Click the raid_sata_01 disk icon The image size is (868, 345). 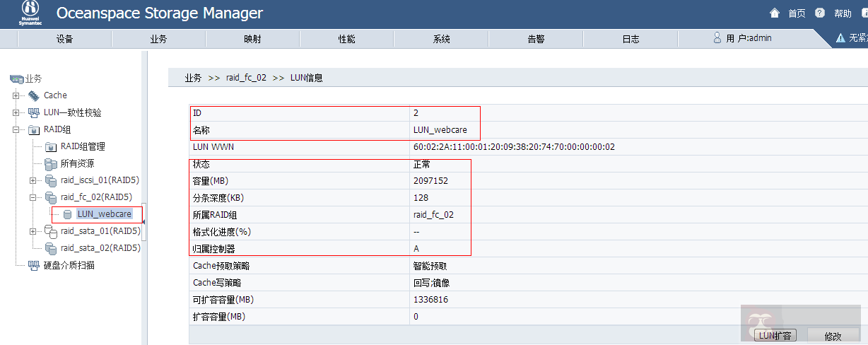coord(51,231)
